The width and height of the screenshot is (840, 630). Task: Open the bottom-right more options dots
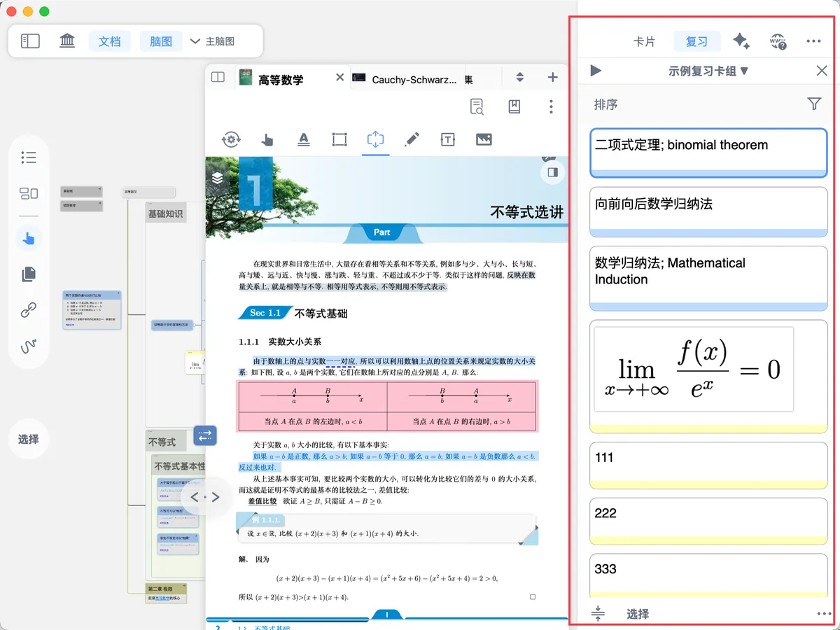pyautogui.click(x=823, y=614)
